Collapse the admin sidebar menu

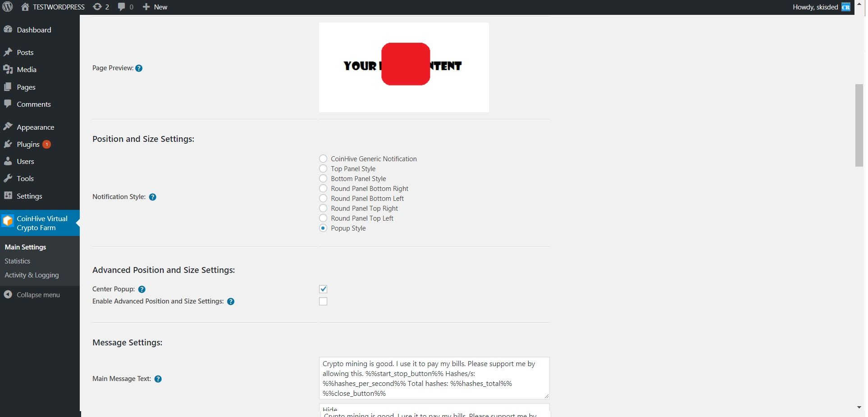(38, 295)
